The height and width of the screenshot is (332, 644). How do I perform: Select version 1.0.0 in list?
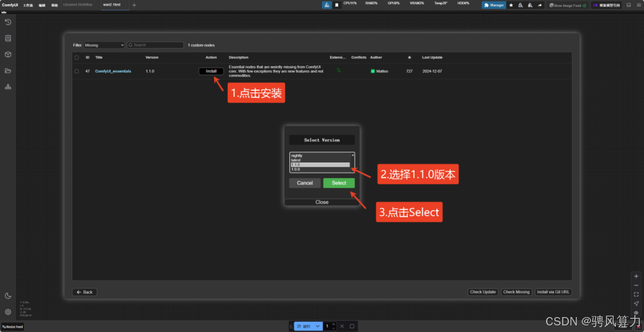320,169
